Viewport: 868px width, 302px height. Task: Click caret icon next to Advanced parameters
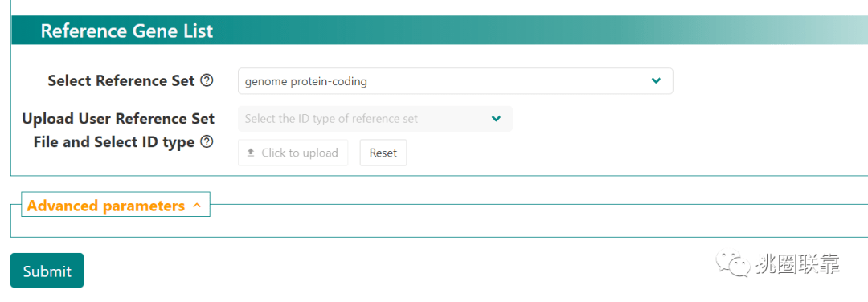pos(197,206)
